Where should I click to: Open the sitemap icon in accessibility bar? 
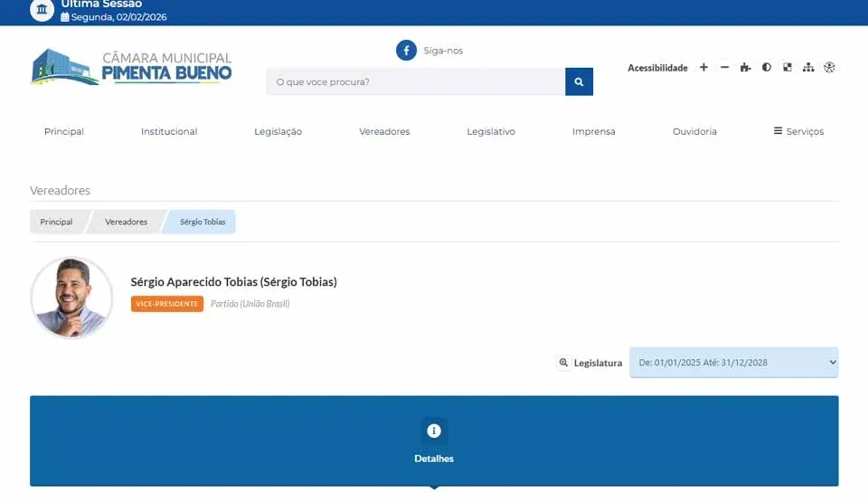click(808, 68)
